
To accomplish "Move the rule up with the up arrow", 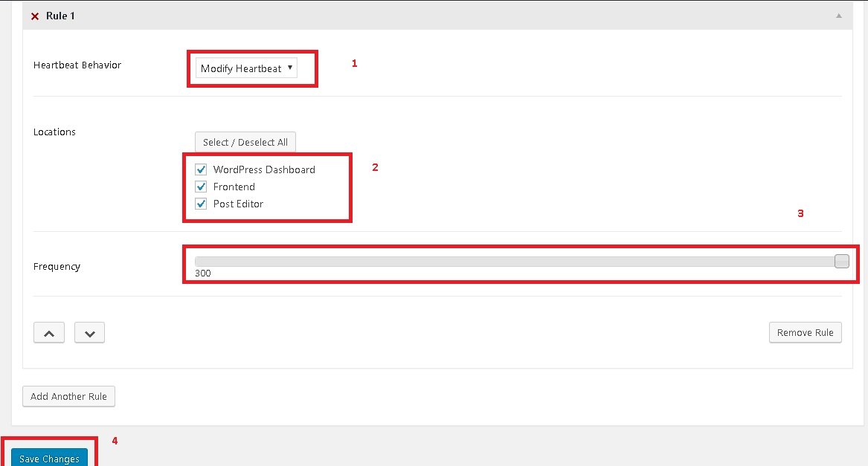I will 49,333.
